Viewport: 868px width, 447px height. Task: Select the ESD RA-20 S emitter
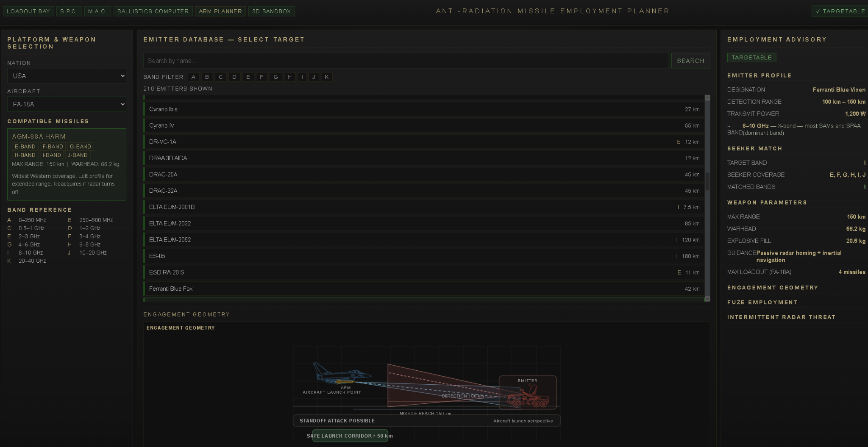click(x=424, y=272)
